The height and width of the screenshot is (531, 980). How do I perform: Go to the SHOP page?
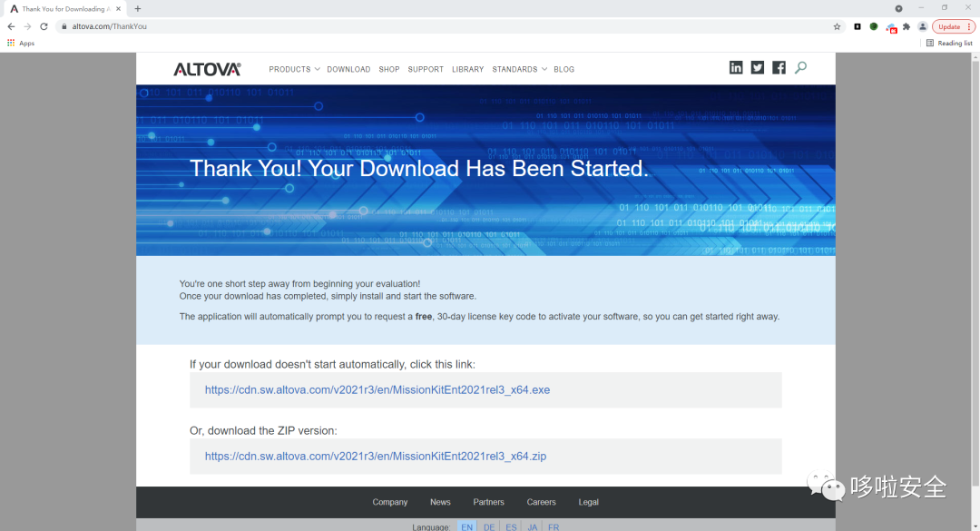tap(388, 69)
